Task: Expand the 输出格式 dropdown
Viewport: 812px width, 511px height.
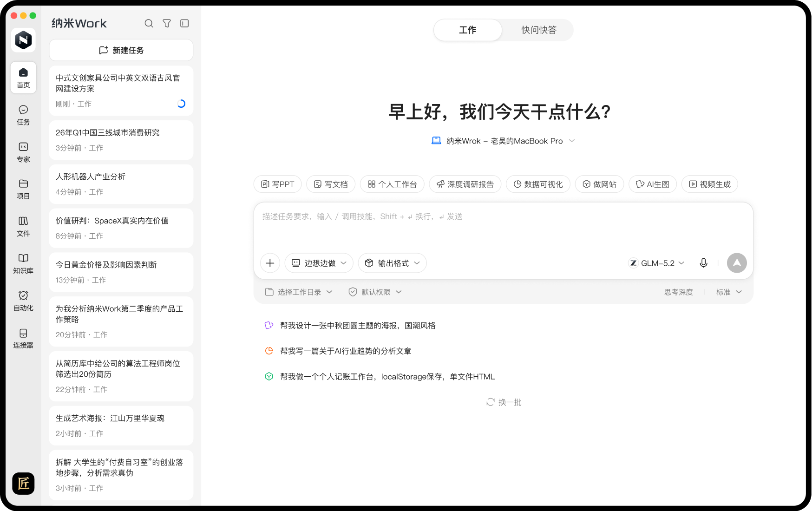Action: (x=393, y=263)
